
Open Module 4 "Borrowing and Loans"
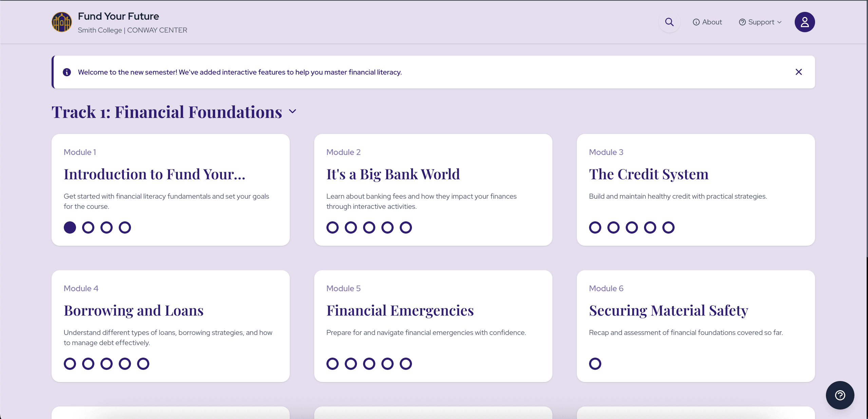point(134,310)
